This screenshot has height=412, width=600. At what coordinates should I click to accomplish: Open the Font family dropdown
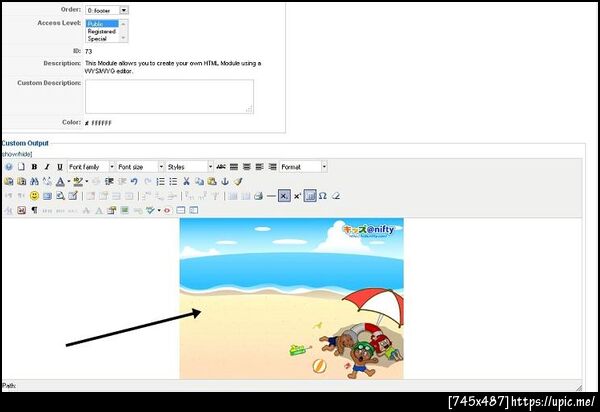point(91,167)
